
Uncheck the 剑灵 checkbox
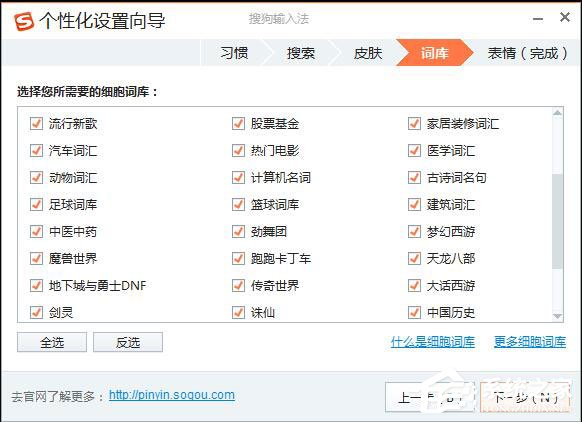36,313
